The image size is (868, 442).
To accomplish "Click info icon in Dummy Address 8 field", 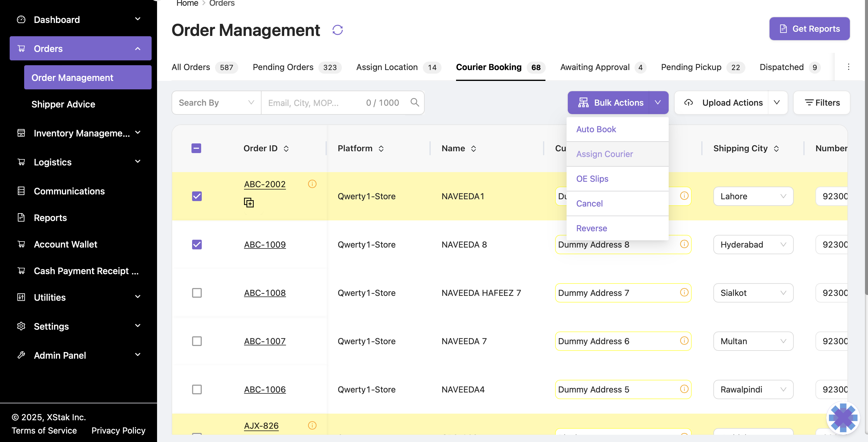I will point(684,244).
